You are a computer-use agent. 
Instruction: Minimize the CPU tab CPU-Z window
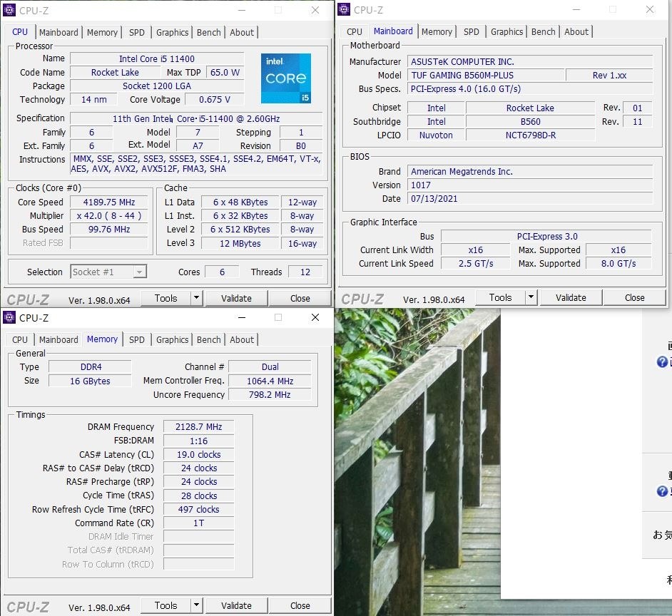click(242, 10)
